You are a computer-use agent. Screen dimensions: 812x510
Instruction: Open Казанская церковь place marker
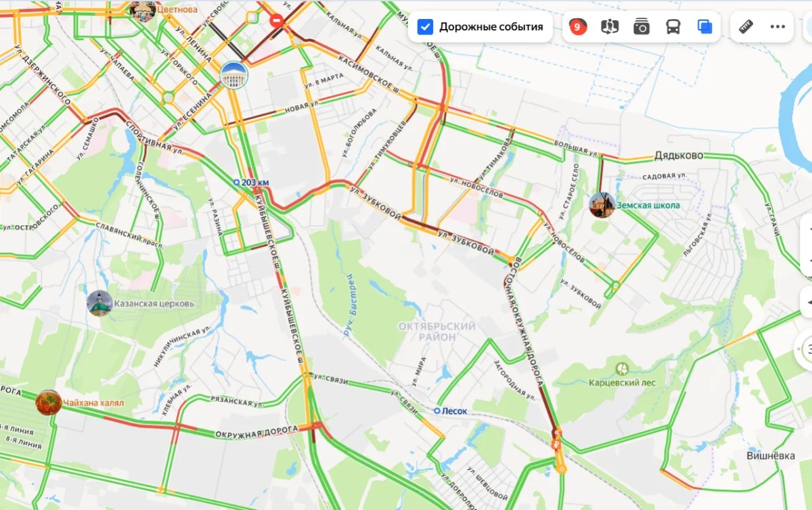[x=99, y=304]
